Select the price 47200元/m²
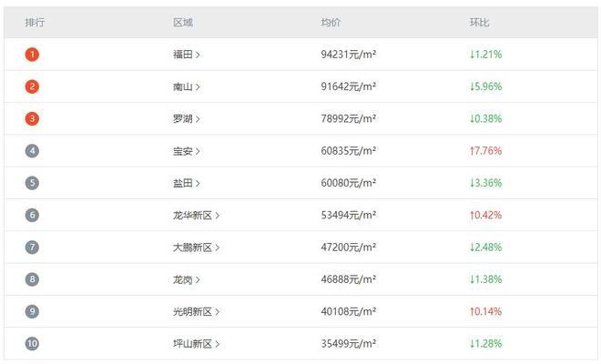This screenshot has height=364, width=601. pos(349,248)
